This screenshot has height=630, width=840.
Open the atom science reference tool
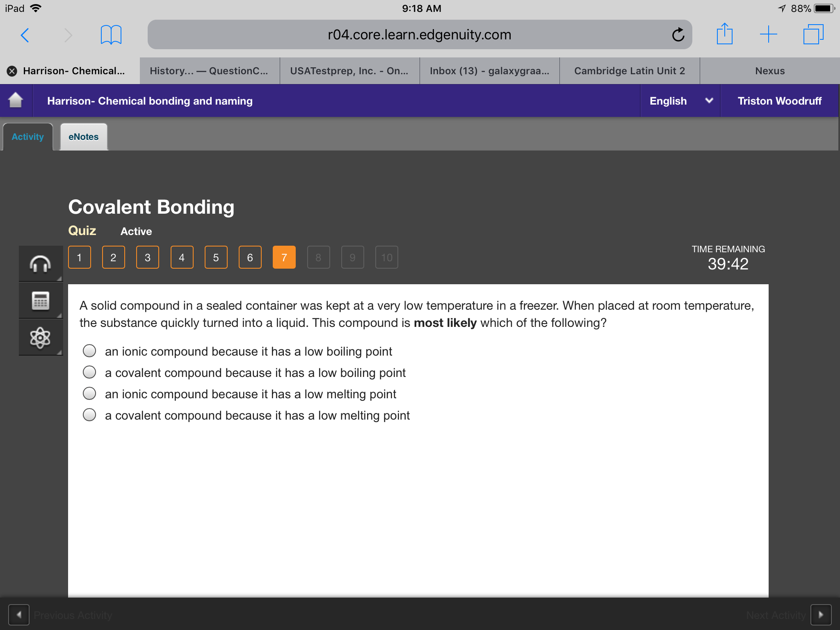pos(40,338)
